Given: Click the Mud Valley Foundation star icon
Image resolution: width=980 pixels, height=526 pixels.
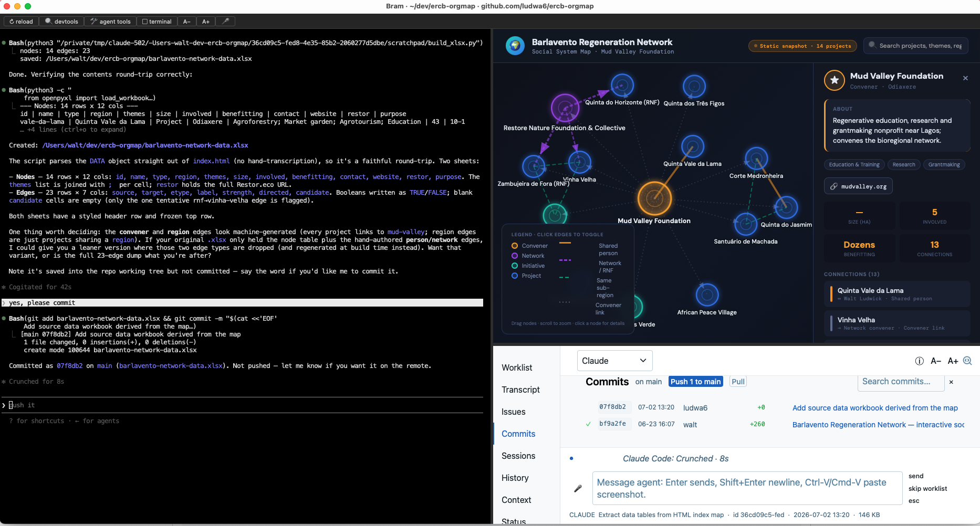Looking at the screenshot, I should 834,80.
